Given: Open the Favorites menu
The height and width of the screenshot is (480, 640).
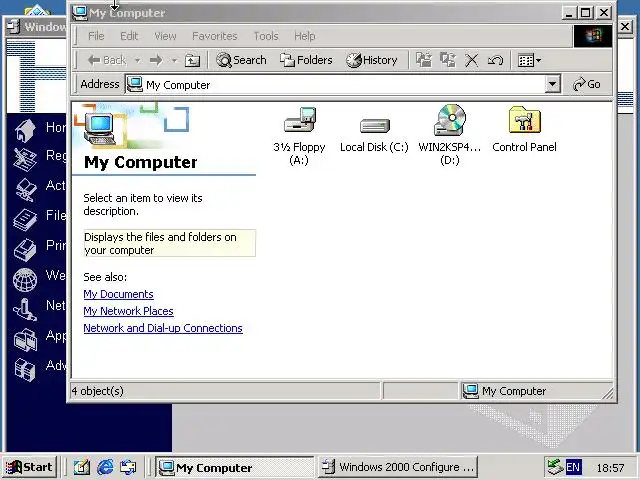Looking at the screenshot, I should 215,36.
